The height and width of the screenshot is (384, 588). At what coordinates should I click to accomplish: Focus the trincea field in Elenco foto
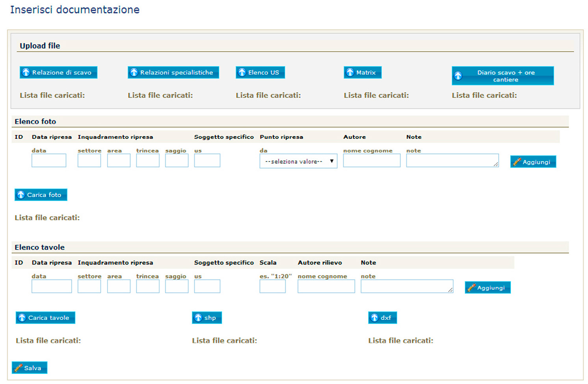(x=148, y=160)
